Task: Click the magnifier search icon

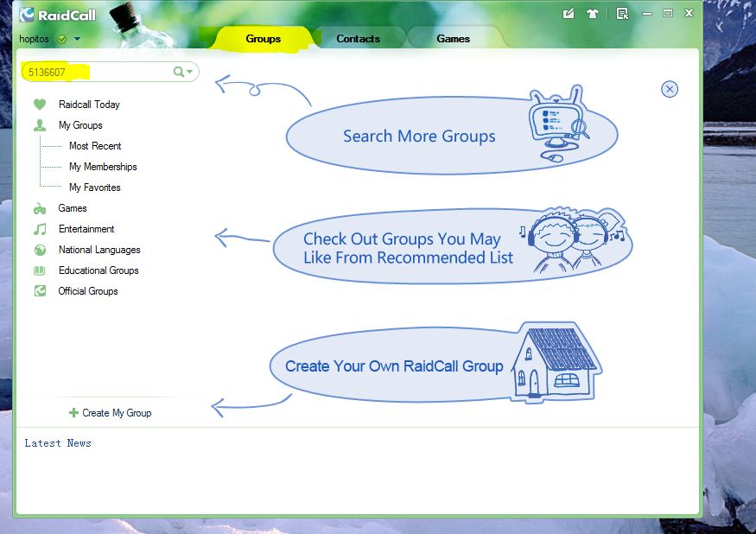Action: (x=178, y=72)
